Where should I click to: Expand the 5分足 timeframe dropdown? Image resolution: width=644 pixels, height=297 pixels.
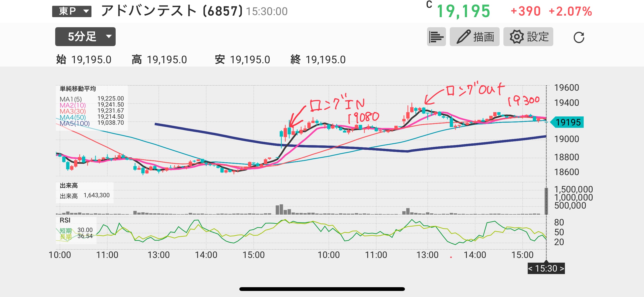click(85, 37)
